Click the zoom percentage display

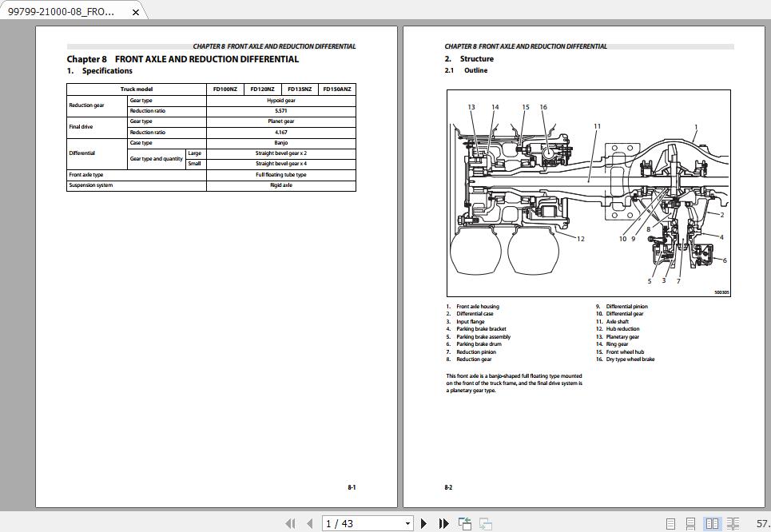point(763,522)
